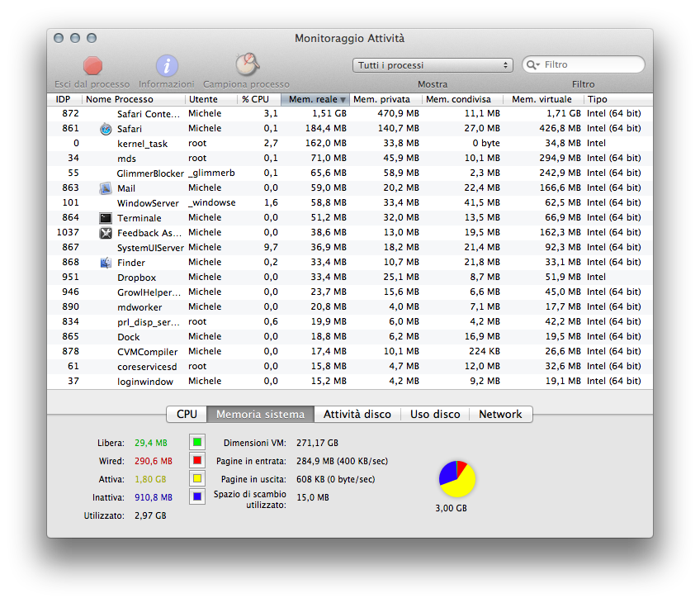The height and width of the screenshot is (603, 700).
Task: Sort by Mem. privata column header
Action: [x=385, y=99]
